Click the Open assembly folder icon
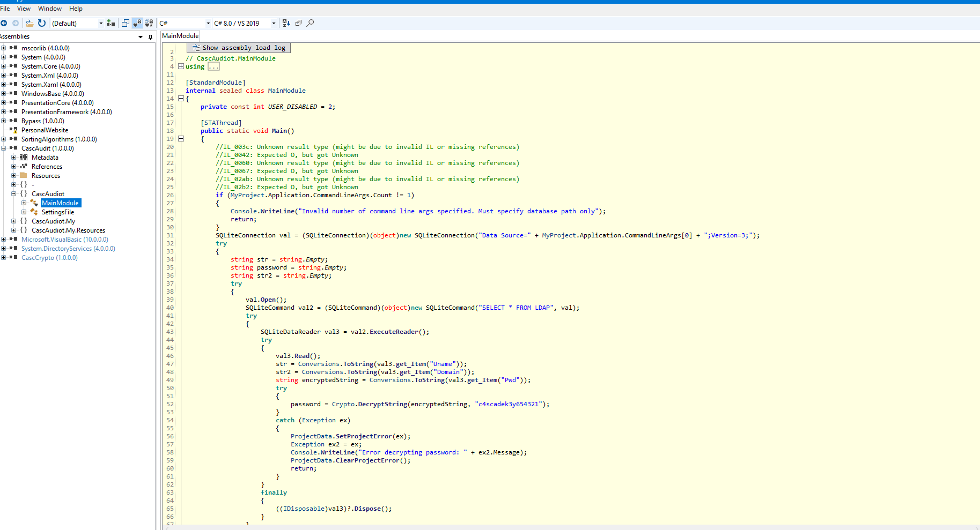 (30, 23)
